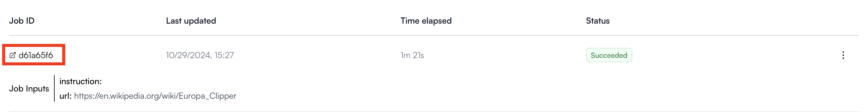Click empty space between Succeeded and kebab menu

pyautogui.click(x=735, y=55)
